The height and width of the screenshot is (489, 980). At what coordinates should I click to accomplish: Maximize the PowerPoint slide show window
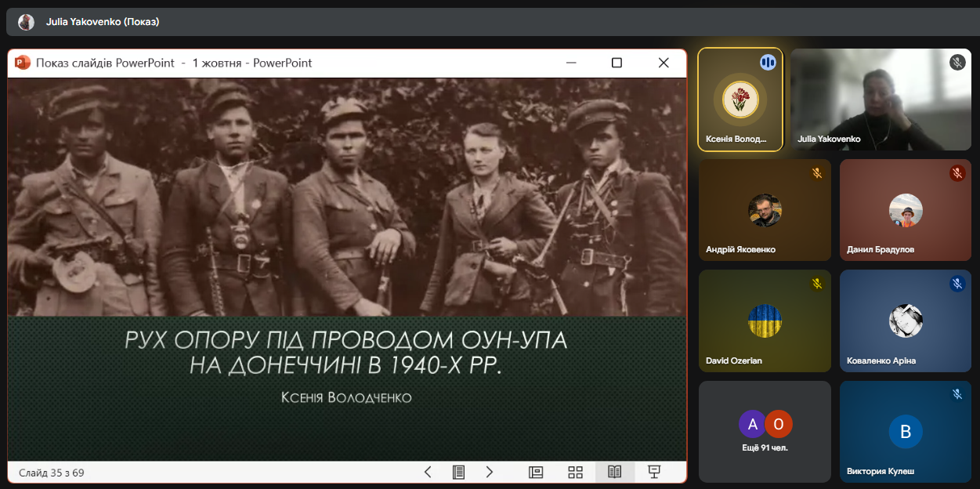coord(617,63)
